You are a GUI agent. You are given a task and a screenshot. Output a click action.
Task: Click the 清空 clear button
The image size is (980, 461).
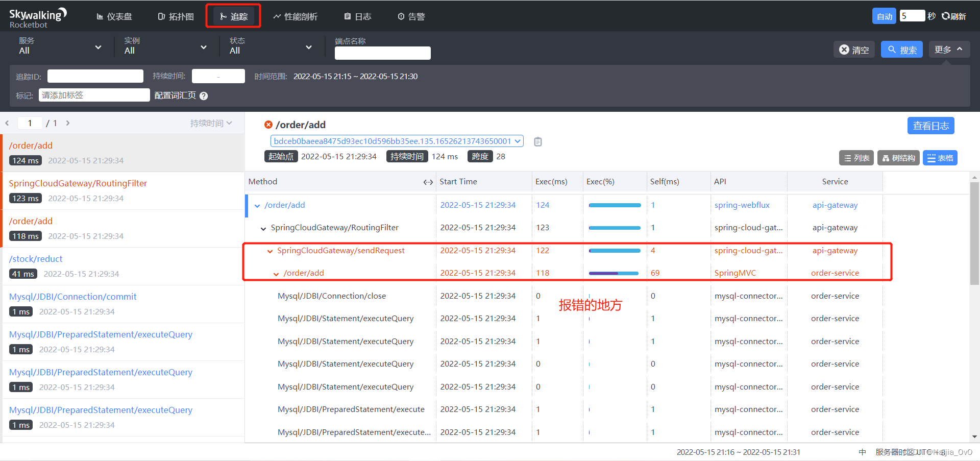(x=854, y=50)
